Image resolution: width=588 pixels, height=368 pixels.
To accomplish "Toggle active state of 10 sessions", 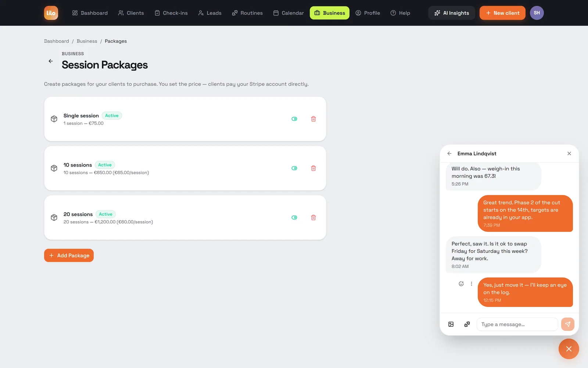I will pos(294,168).
